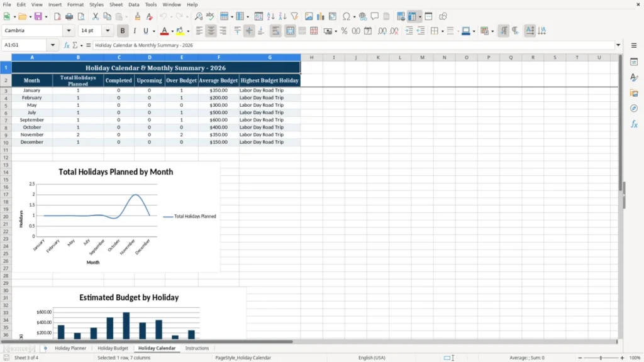Click the Select Function sigma button
Screen dimensions: 644x362
[75, 45]
